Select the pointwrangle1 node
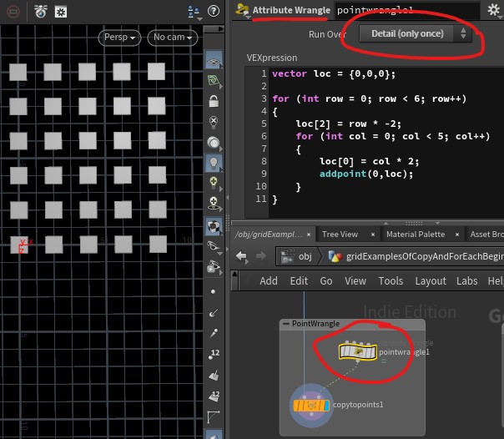 point(358,352)
